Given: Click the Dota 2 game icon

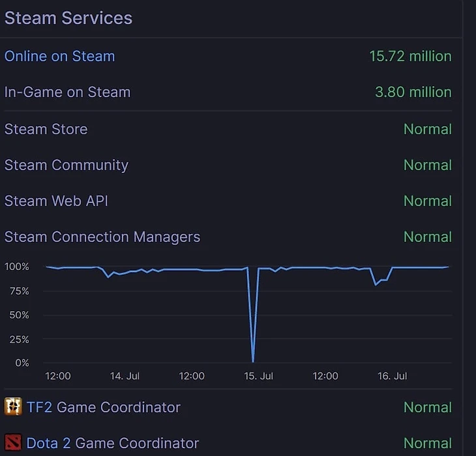Looking at the screenshot, I should pos(13,444).
